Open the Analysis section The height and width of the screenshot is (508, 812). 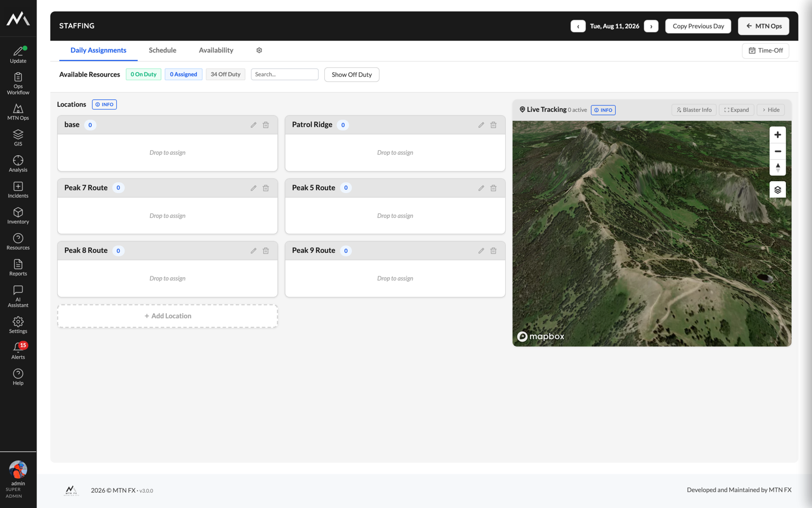(x=18, y=164)
